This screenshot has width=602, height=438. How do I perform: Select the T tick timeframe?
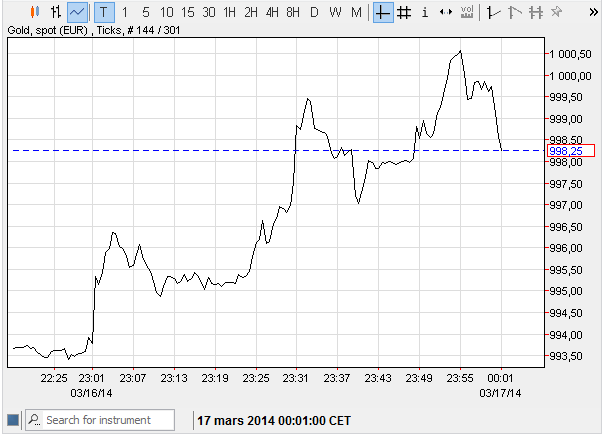[105, 12]
